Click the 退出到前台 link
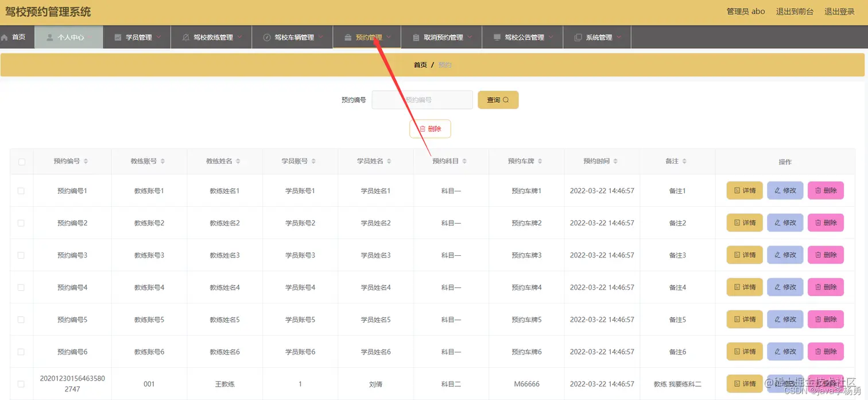The height and width of the screenshot is (400, 868). pyautogui.click(x=795, y=11)
